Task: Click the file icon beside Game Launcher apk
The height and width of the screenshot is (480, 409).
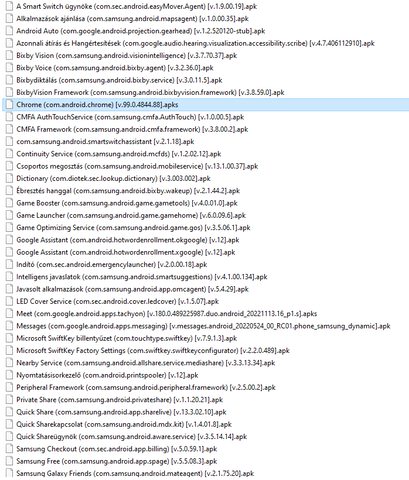Action: [10, 215]
